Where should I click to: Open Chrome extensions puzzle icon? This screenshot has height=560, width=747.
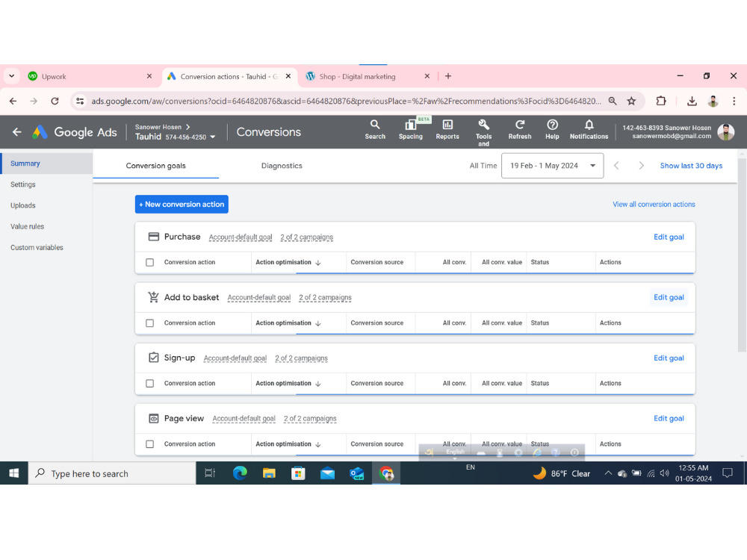(x=661, y=101)
